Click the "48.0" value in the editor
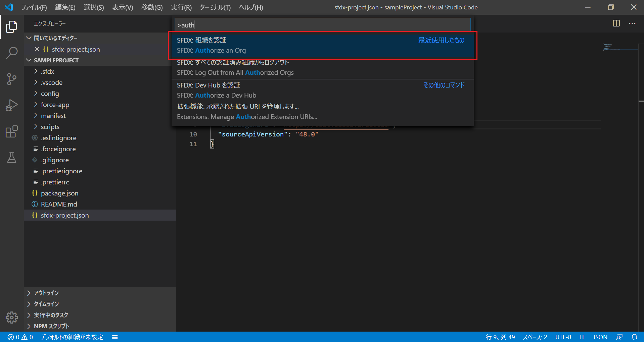644x342 pixels. [307, 134]
